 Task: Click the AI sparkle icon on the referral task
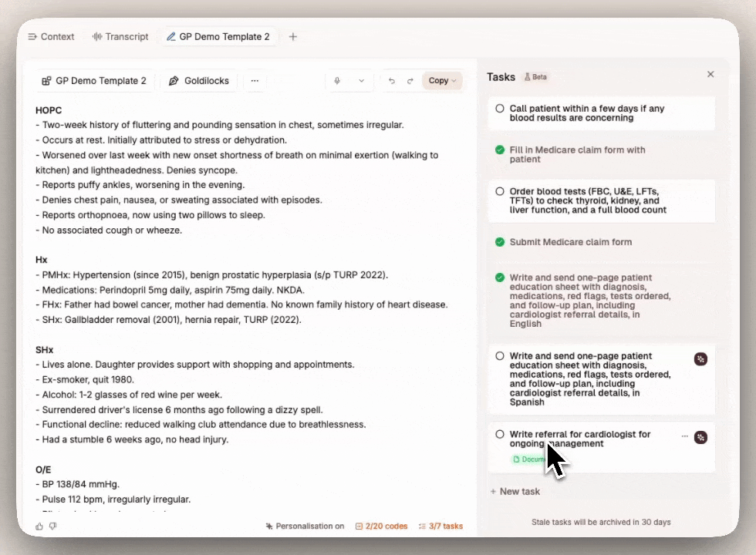click(700, 437)
